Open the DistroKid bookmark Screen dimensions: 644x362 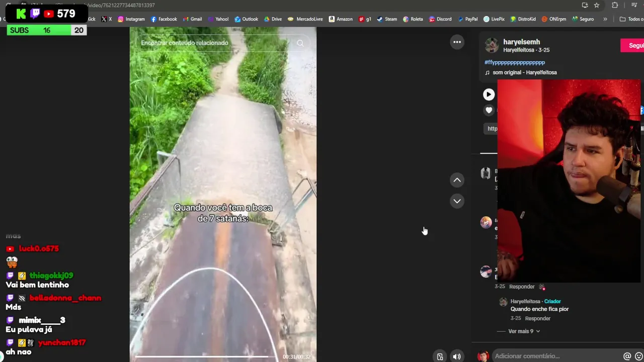pos(523,19)
